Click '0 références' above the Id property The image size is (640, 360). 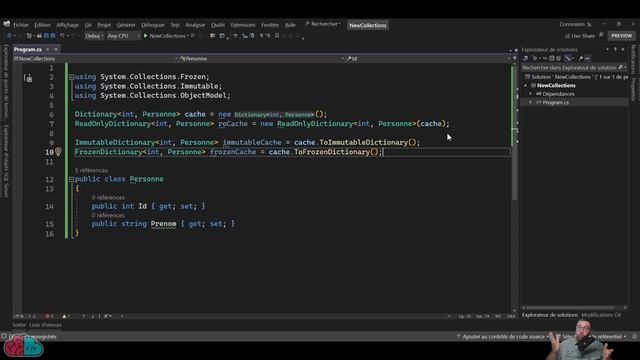[x=108, y=198]
